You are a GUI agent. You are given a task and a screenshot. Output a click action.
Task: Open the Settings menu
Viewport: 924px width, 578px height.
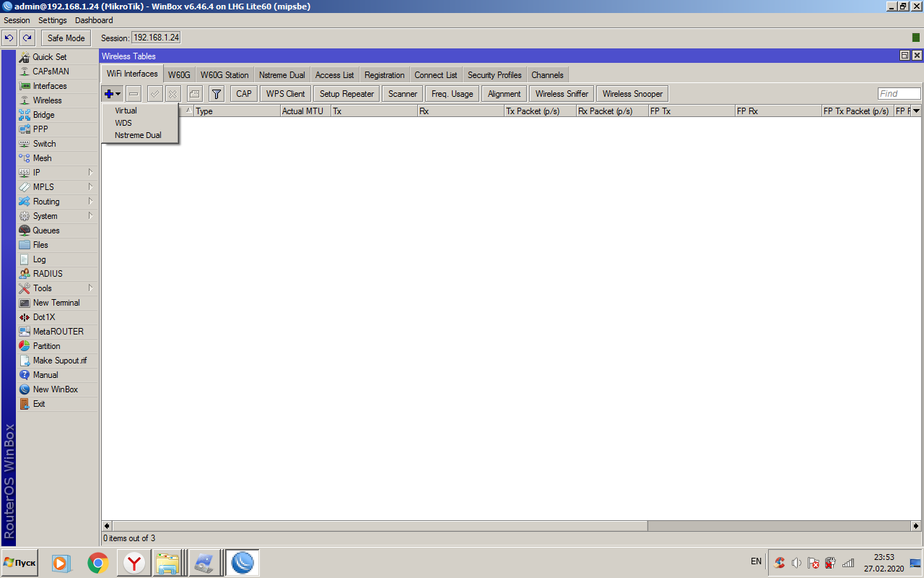pyautogui.click(x=53, y=20)
